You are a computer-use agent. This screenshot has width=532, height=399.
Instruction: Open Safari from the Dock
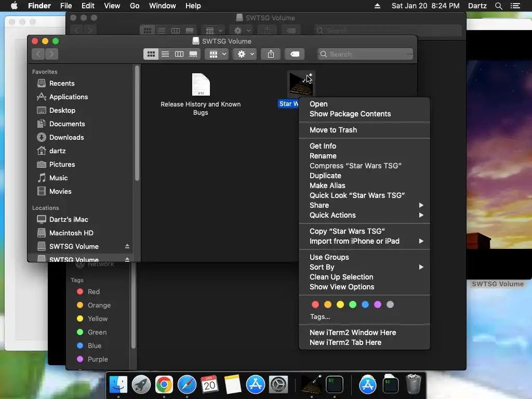pyautogui.click(x=187, y=384)
